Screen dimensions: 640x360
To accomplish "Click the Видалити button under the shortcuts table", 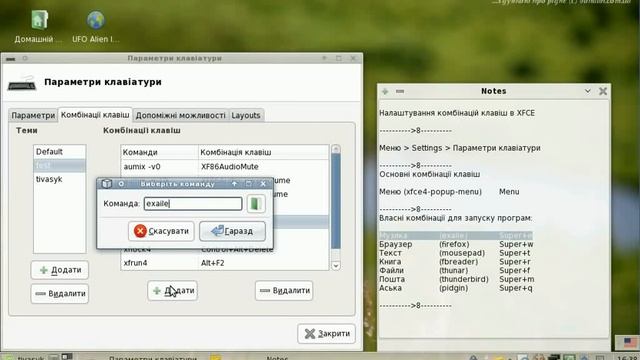I will (x=284, y=291).
